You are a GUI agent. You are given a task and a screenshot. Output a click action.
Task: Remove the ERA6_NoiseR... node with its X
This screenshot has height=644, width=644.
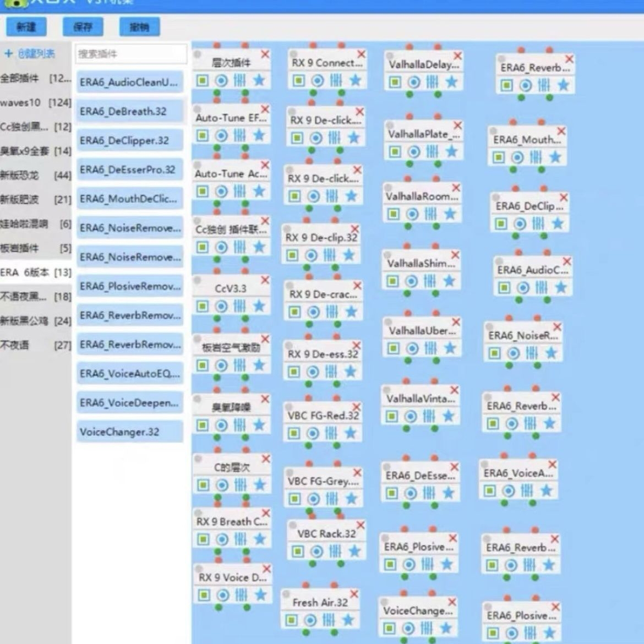click(557, 327)
